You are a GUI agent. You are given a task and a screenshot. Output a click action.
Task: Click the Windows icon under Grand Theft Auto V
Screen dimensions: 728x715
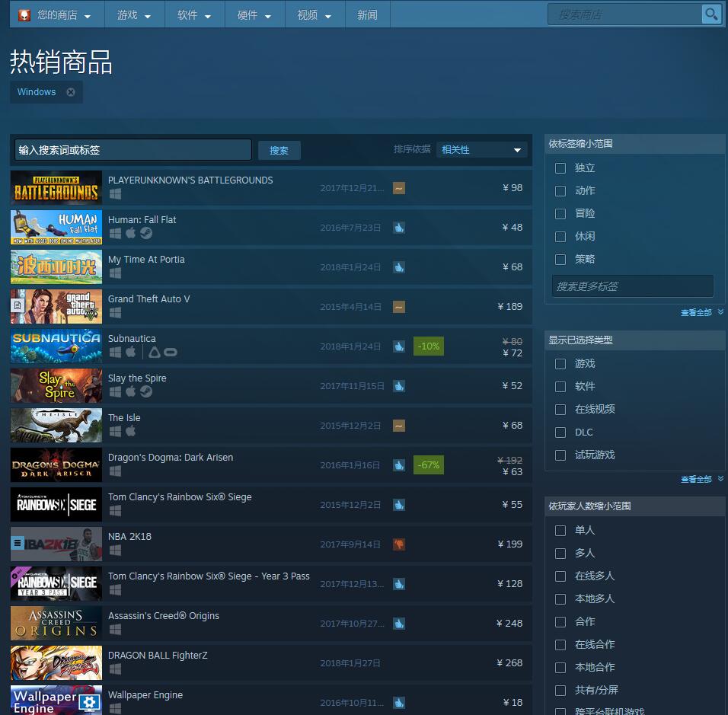pos(115,312)
